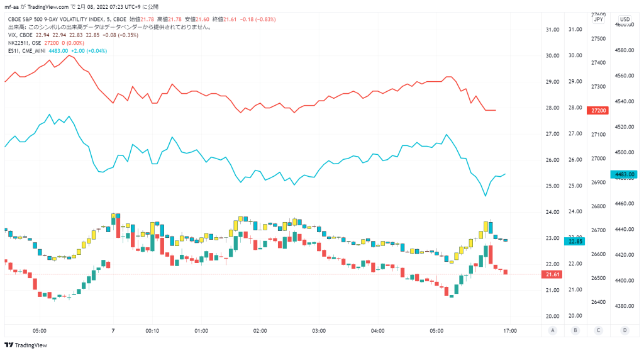The image size is (644, 353).
Task: Click the TradingView logo at bottom
Action: [25, 345]
